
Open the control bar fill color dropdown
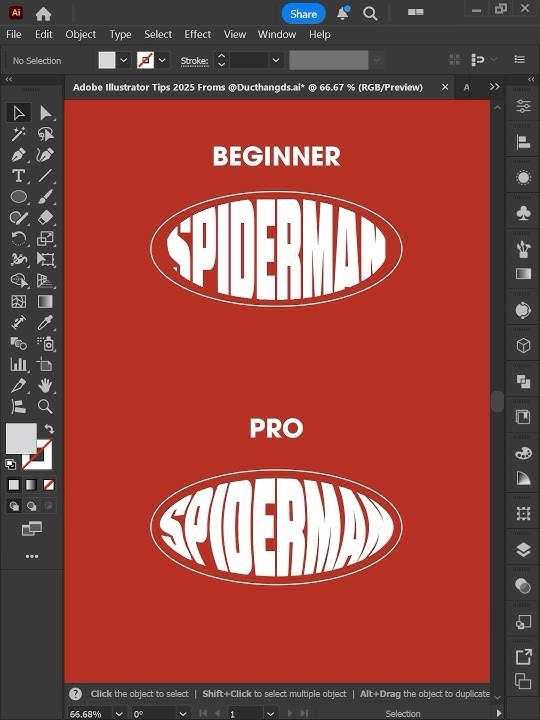[124, 60]
